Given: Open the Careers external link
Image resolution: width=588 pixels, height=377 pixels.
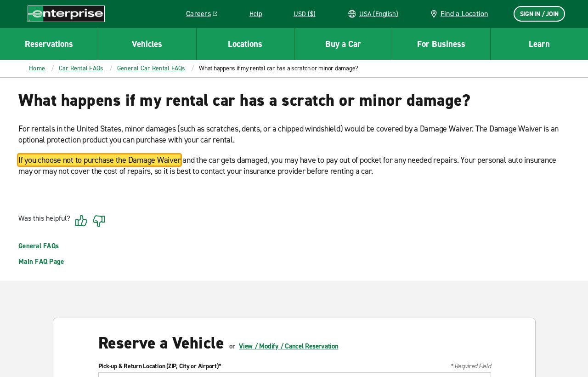Looking at the screenshot, I should pyautogui.click(x=202, y=14).
